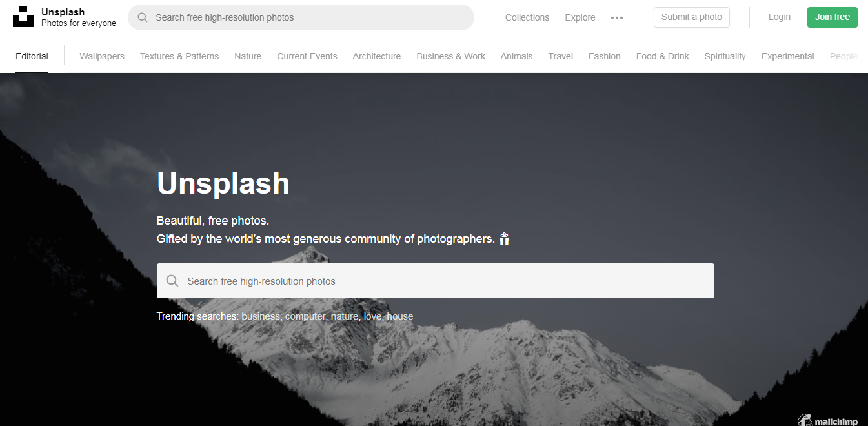This screenshot has width=868, height=426.
Task: Open the three-dots more menu
Action: [617, 18]
